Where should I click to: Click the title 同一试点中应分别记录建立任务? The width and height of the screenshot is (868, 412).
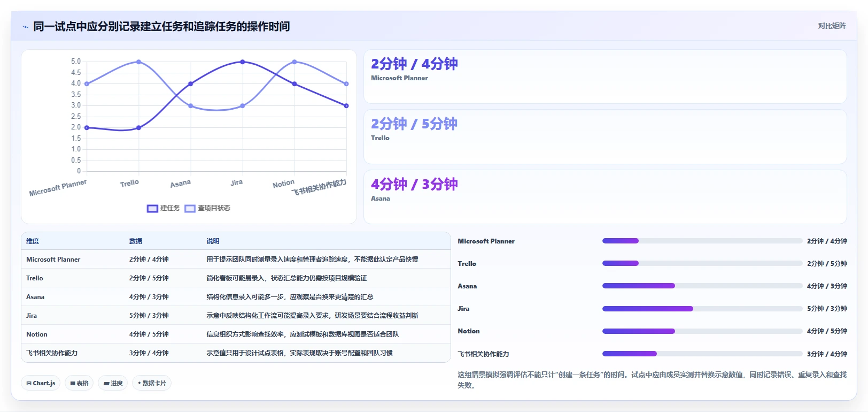pos(161,27)
